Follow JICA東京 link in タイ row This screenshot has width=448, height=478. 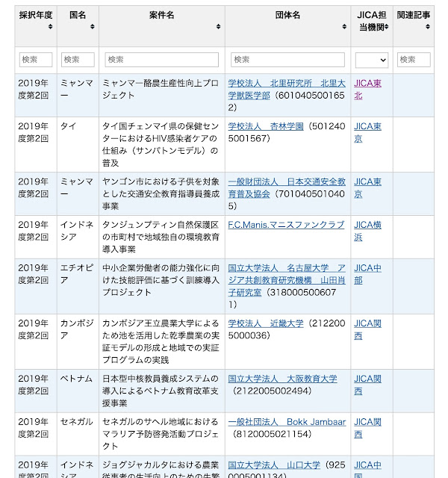pyautogui.click(x=367, y=133)
